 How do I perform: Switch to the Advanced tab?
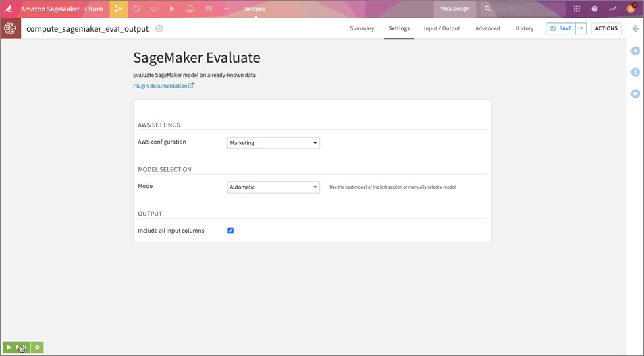[x=487, y=28]
